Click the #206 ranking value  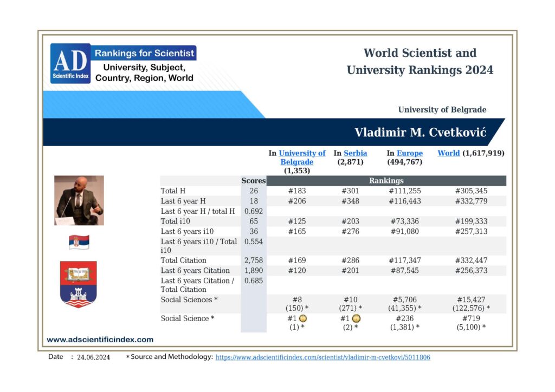coord(297,201)
